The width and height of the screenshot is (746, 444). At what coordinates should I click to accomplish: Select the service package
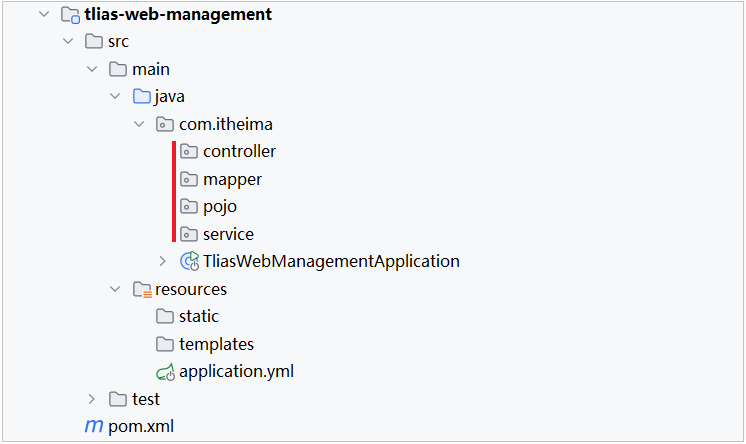point(228,234)
